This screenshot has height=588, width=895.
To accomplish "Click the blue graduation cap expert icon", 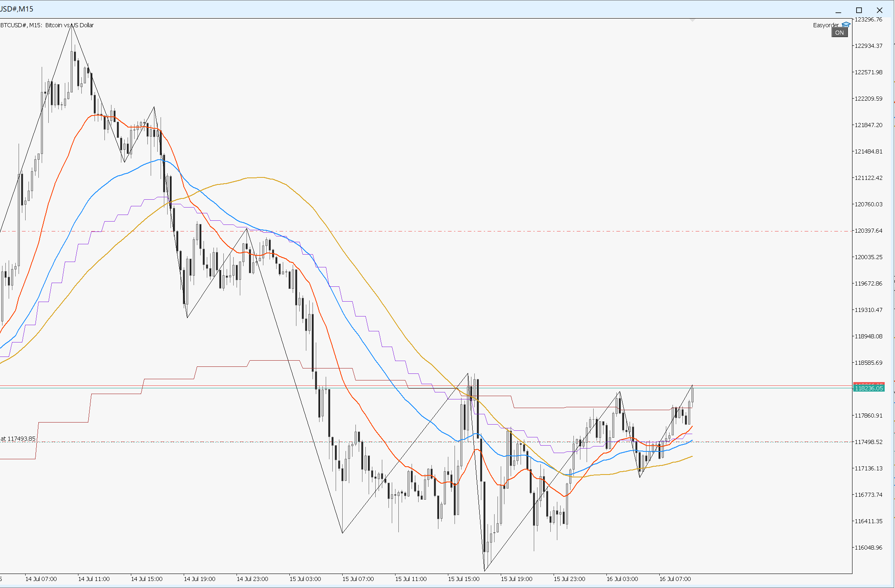I will pyautogui.click(x=846, y=25).
